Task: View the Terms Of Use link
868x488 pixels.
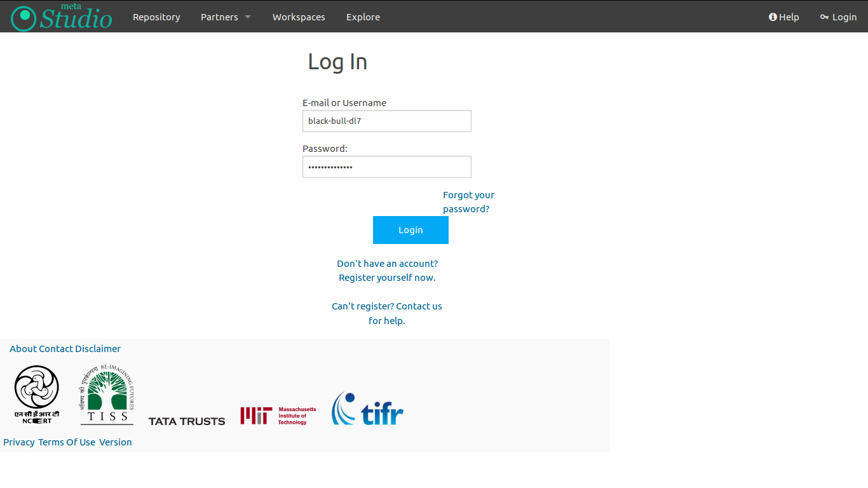Action: click(67, 442)
